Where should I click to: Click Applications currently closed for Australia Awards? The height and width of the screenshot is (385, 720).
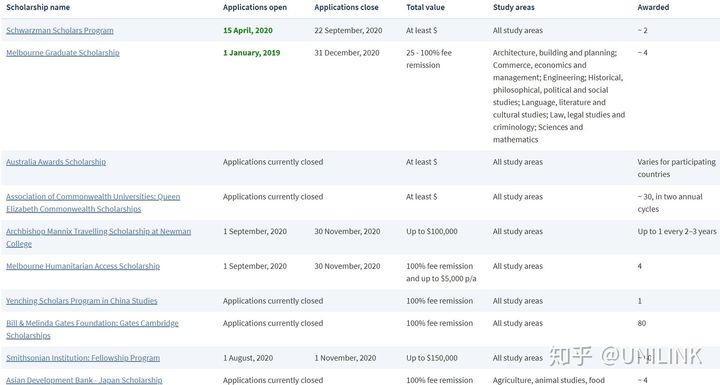coord(273,162)
